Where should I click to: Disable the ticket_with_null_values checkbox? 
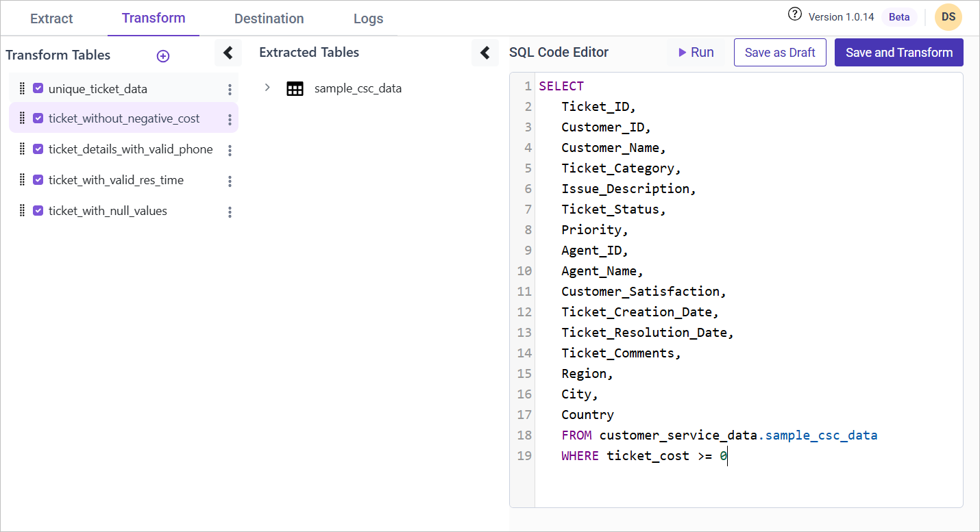tap(38, 211)
